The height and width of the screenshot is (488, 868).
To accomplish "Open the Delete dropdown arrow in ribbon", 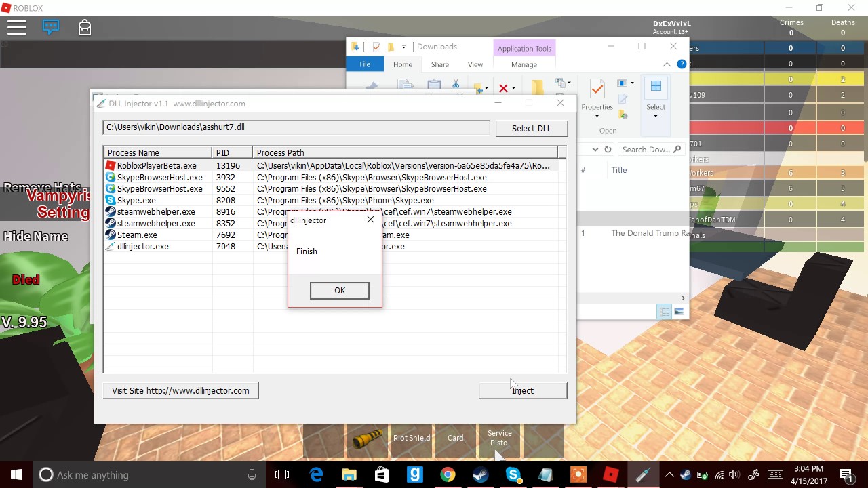I will pyautogui.click(x=513, y=88).
